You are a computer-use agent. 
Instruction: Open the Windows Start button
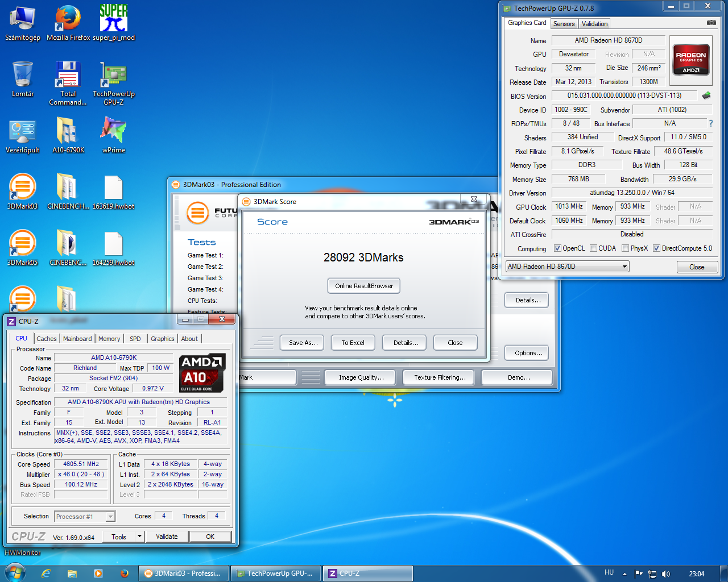click(x=15, y=573)
